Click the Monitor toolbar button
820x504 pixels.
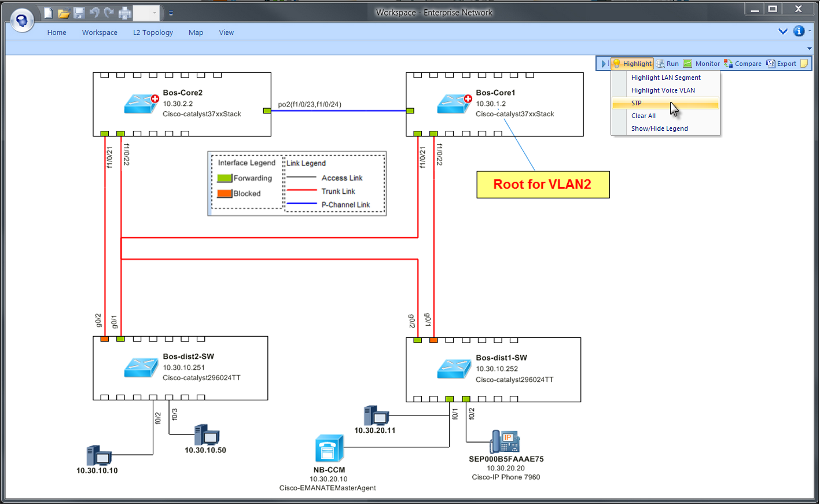pos(701,64)
